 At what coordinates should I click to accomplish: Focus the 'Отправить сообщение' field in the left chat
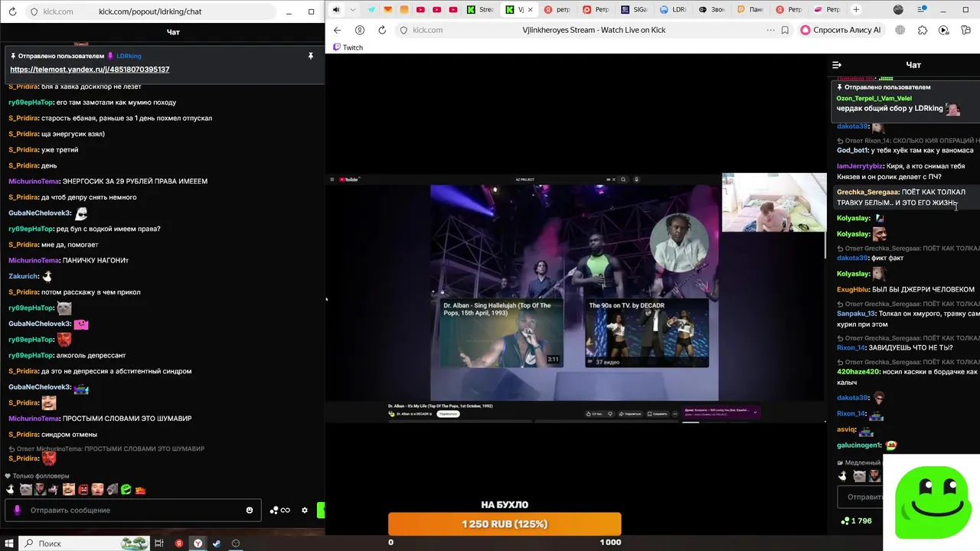point(134,510)
